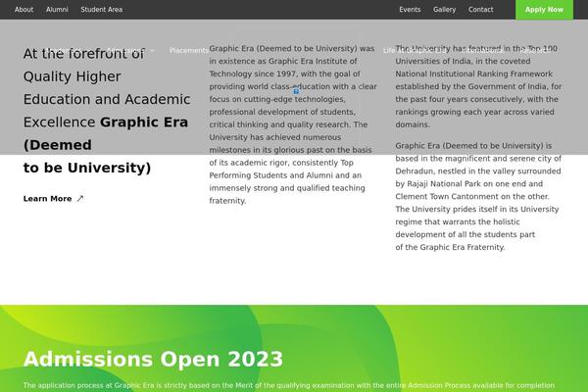Viewport: 588px width, 392px height.
Task: Visit the Gallery page
Action: tap(444, 10)
